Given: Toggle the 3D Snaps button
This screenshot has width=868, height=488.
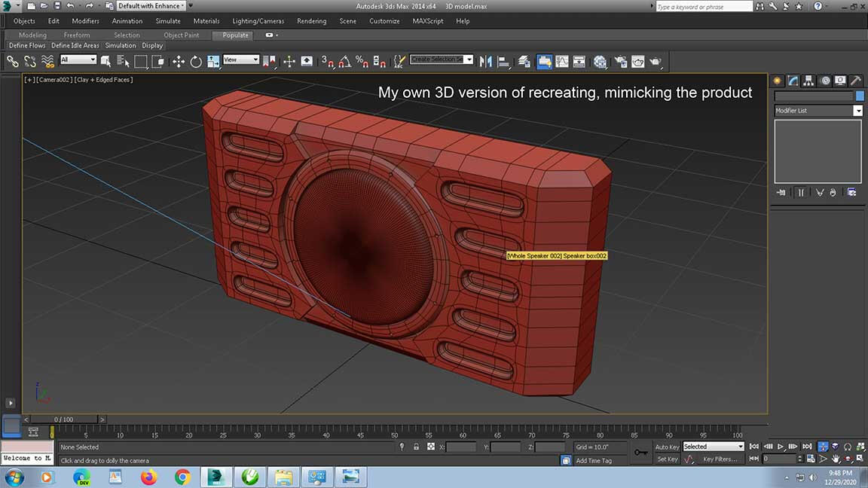Looking at the screenshot, I should pos(327,61).
